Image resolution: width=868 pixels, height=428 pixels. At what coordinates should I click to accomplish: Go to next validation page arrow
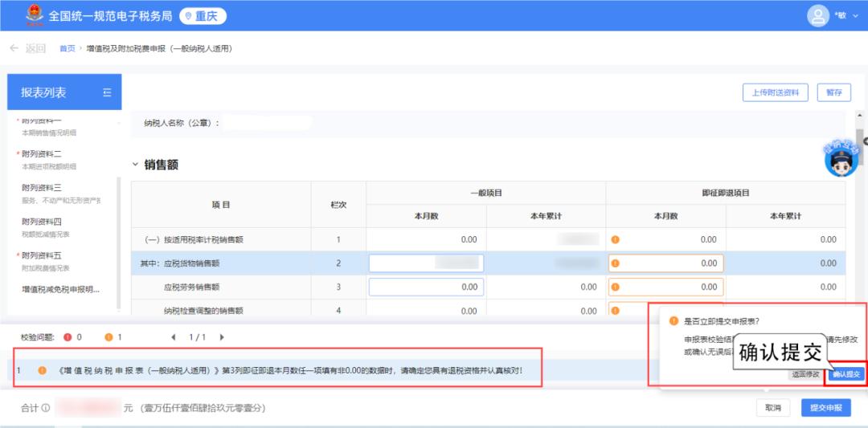(222, 337)
